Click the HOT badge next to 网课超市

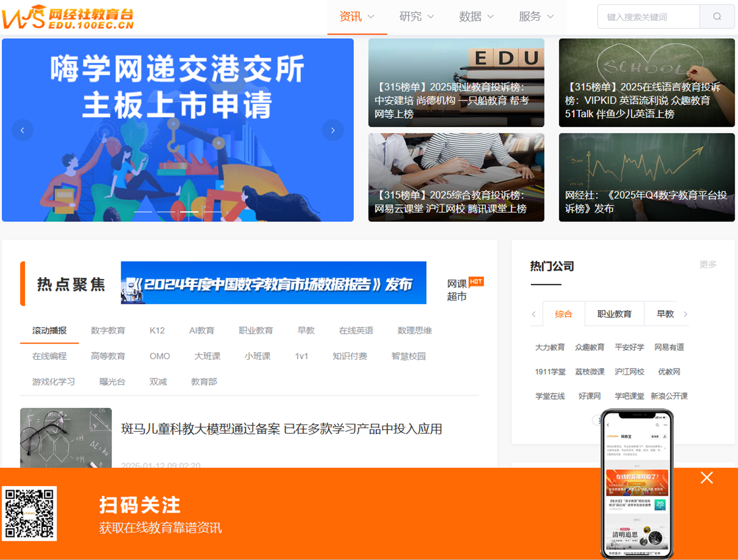pos(476,282)
